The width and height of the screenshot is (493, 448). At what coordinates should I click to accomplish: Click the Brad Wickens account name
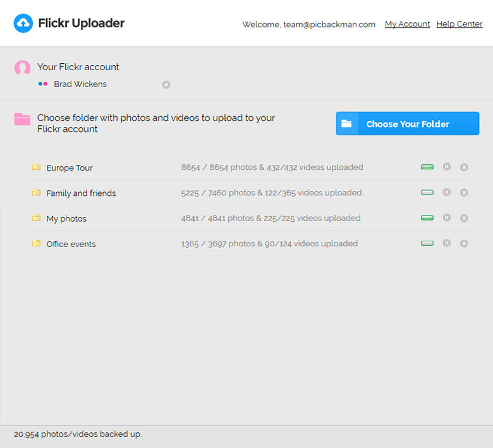(80, 84)
